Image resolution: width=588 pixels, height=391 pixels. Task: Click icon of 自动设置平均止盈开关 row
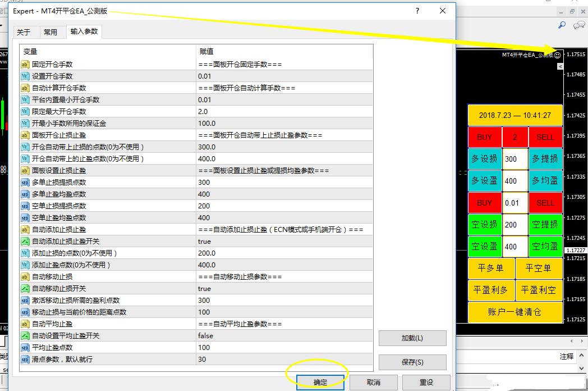[x=25, y=336]
